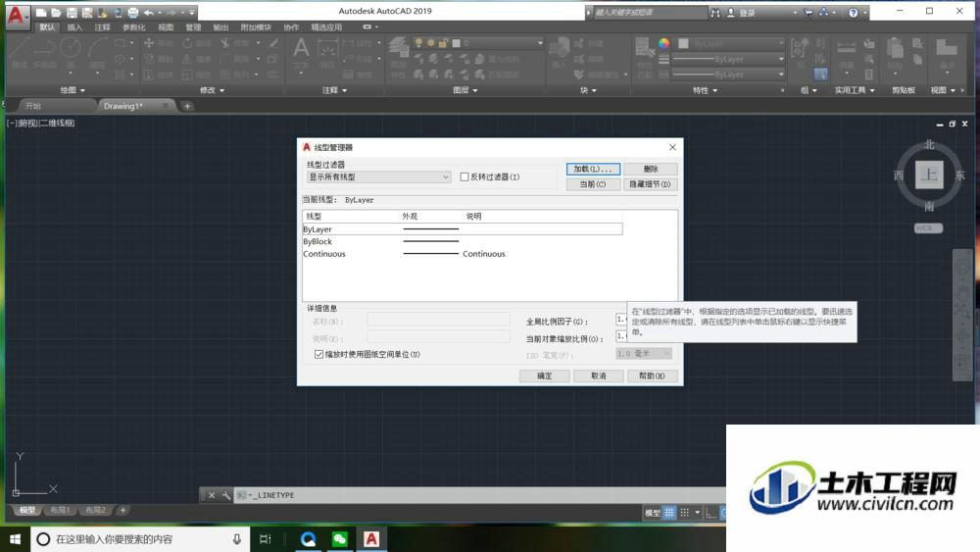Select the Arc drawing tool in ribbon
980x552 pixels.
[97, 47]
